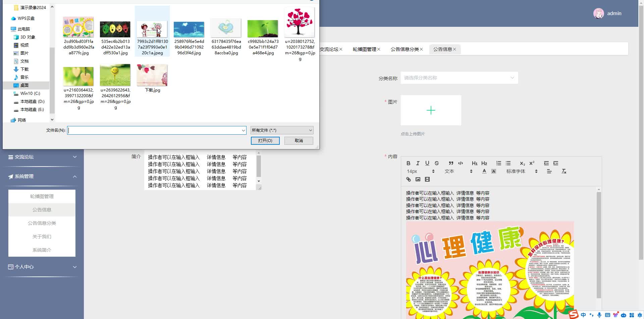644x319 pixels.
Task: Open the text alignment option
Action: point(549,171)
